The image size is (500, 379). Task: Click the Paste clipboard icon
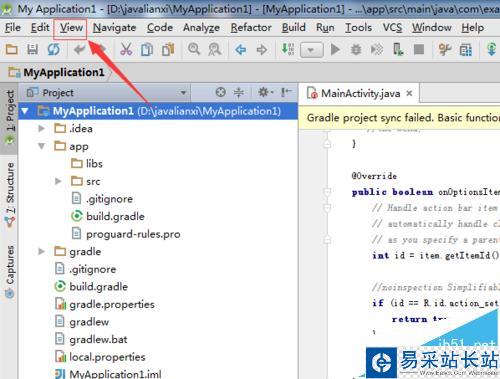click(168, 49)
